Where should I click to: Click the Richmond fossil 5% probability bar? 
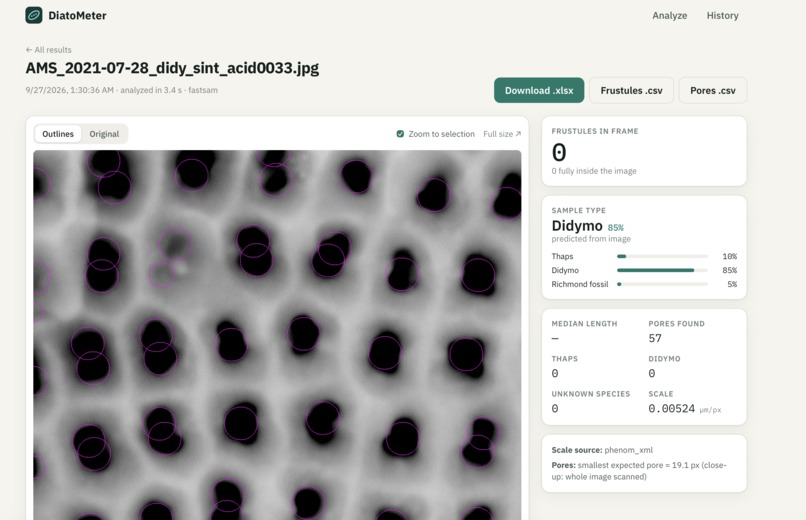662,284
